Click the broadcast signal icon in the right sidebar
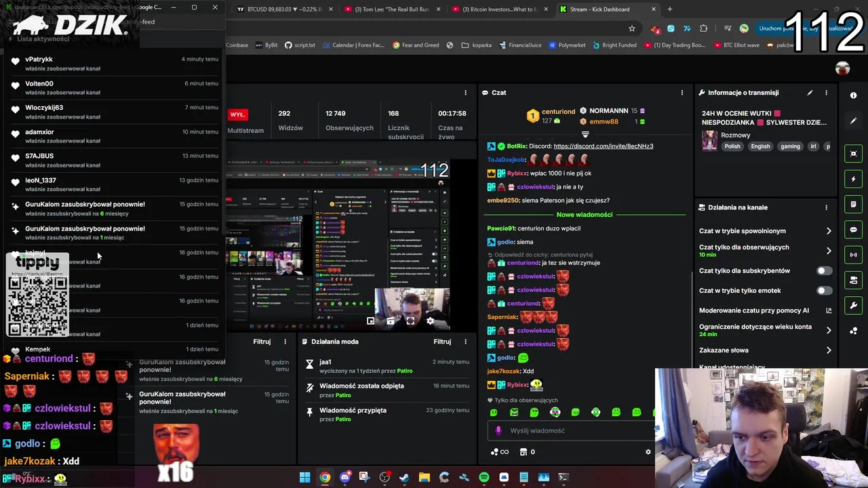 (853, 255)
